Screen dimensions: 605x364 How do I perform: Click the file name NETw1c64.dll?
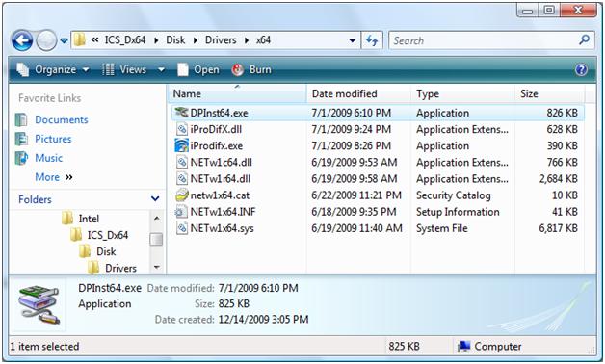[x=221, y=163]
